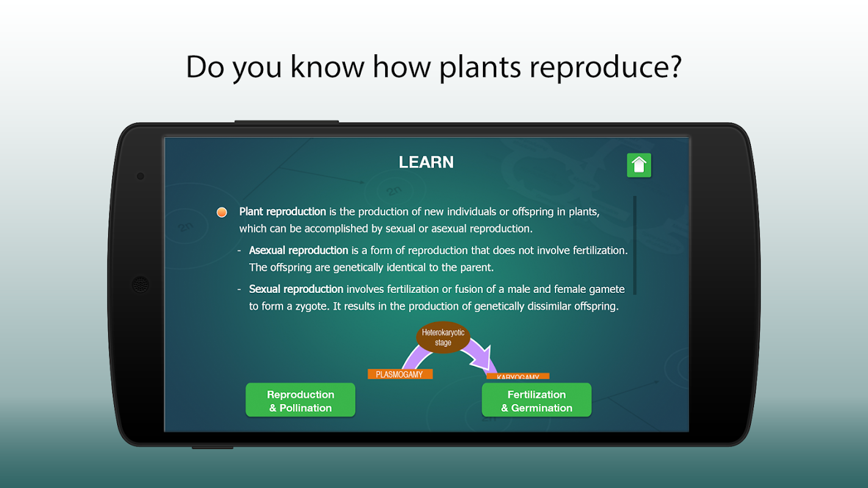Select the orange bullet beside Plant reproduction
Screen dimensions: 868x488
[222, 212]
